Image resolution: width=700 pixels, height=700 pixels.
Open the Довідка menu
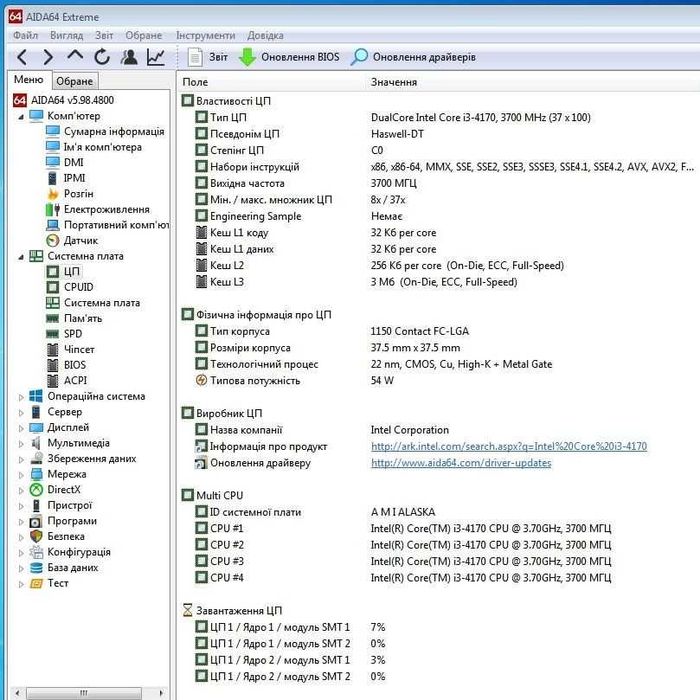point(265,35)
